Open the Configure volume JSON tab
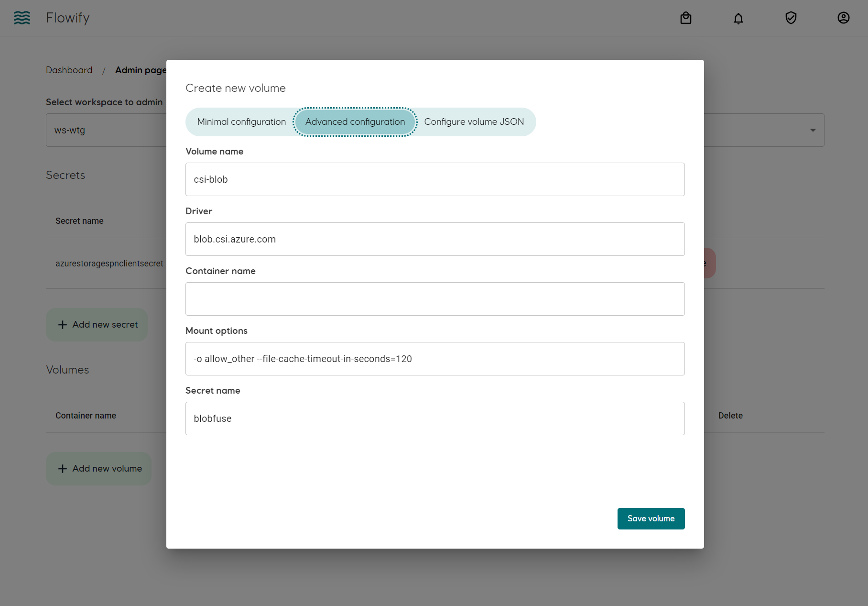The width and height of the screenshot is (868, 606). pyautogui.click(x=474, y=122)
